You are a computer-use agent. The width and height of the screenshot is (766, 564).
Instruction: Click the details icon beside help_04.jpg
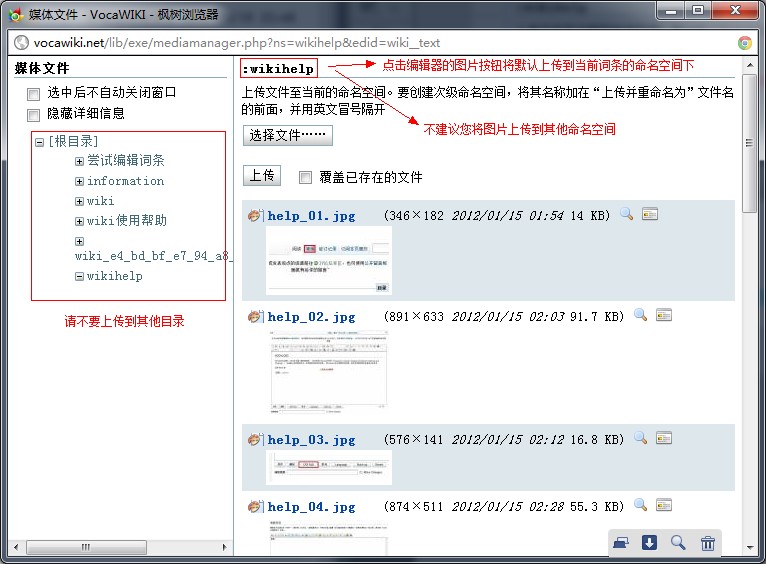coord(663,505)
